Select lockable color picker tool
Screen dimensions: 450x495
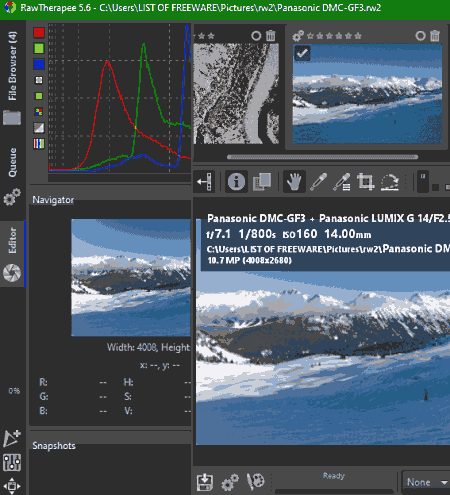[x=342, y=182]
